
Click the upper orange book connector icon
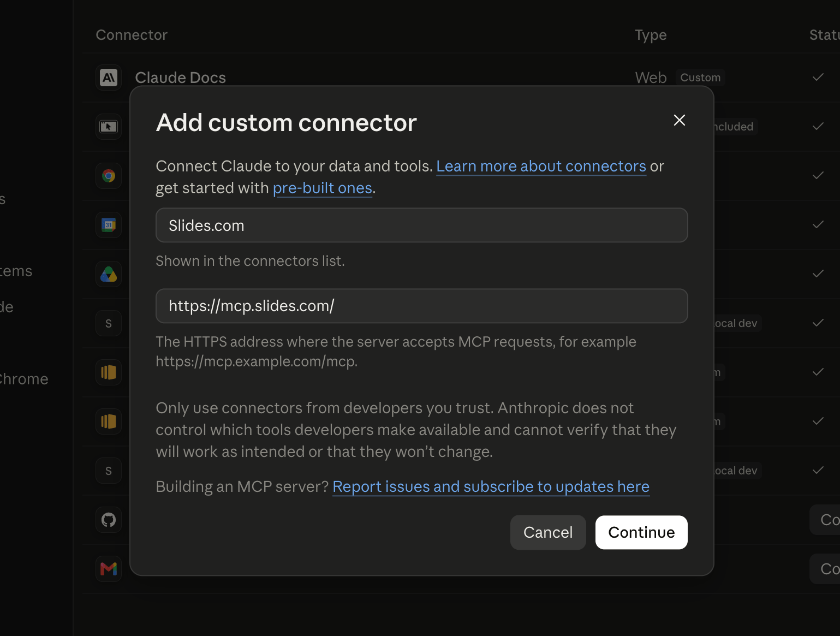coord(109,372)
